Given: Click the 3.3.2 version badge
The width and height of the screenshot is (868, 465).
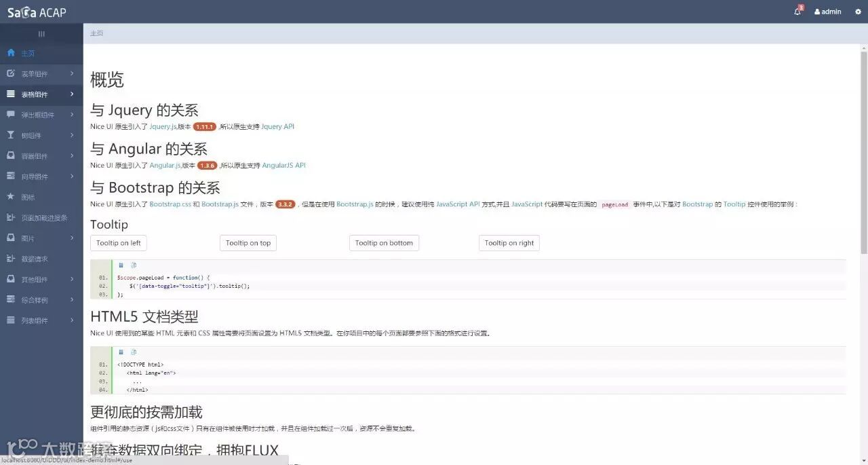Looking at the screenshot, I should (x=285, y=204).
